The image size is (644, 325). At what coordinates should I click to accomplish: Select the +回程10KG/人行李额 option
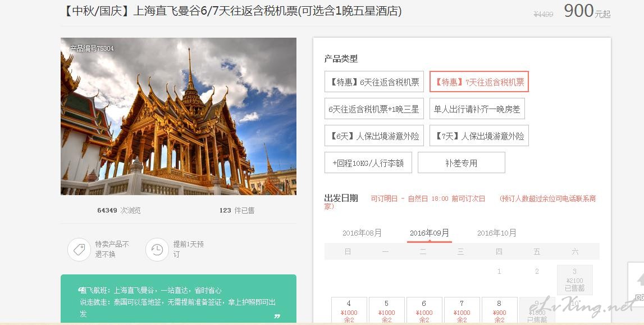point(368,162)
